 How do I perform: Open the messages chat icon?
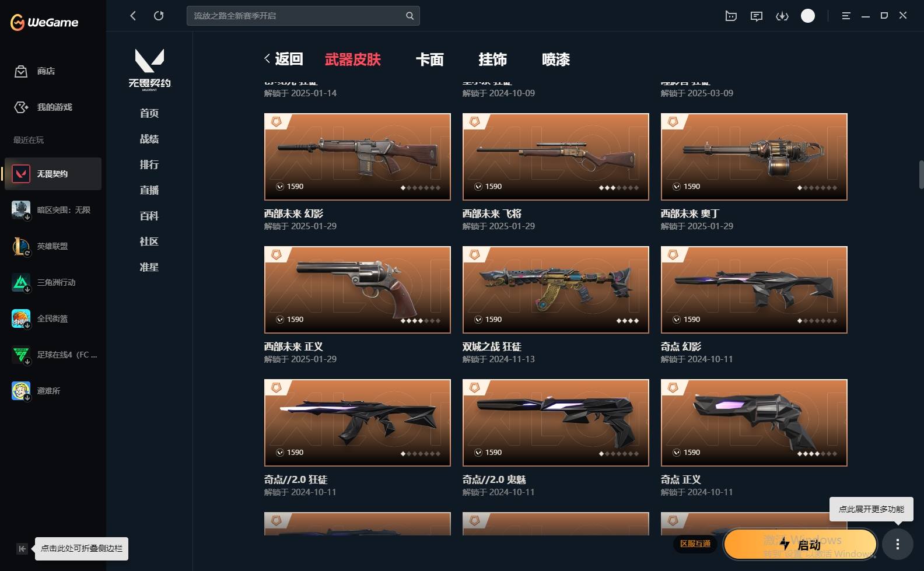pyautogui.click(x=757, y=16)
